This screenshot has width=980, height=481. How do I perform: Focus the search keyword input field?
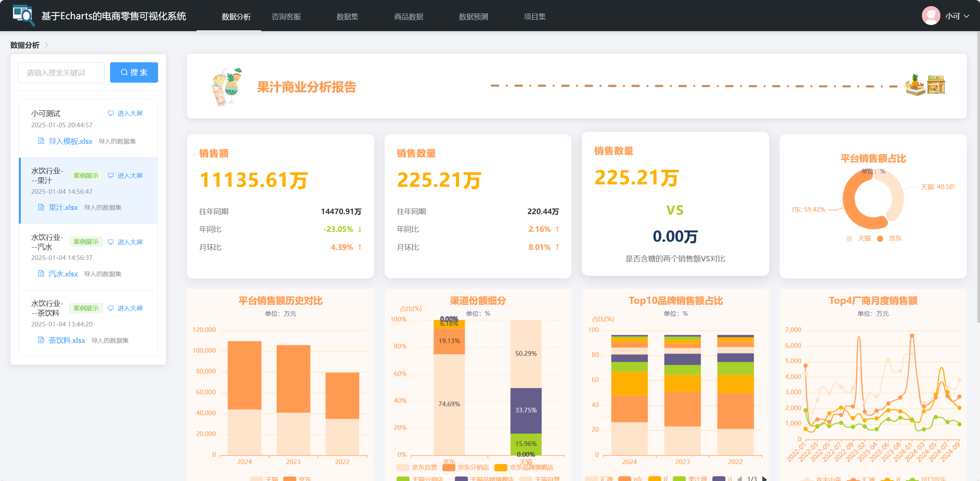62,72
